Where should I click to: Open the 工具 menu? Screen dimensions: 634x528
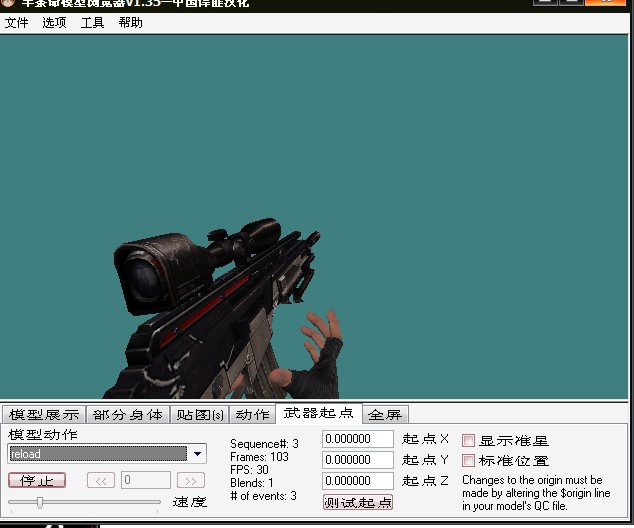click(92, 23)
